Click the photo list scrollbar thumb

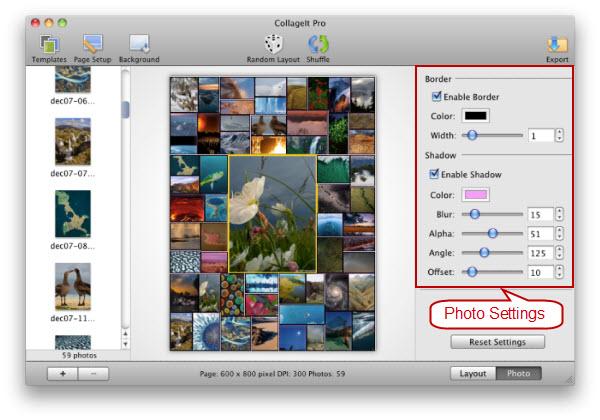point(125,109)
